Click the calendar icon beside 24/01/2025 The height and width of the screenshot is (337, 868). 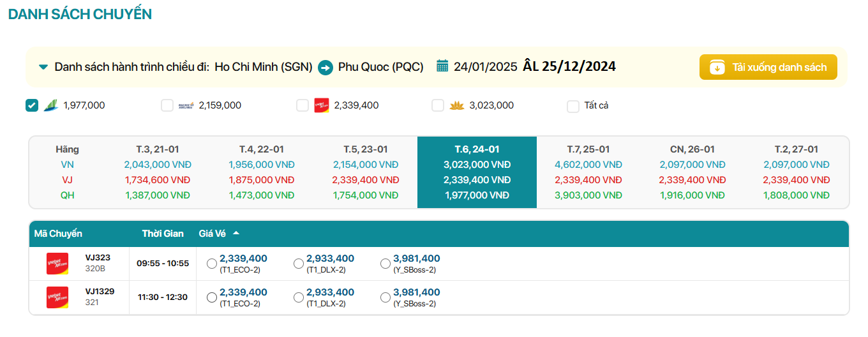click(x=442, y=66)
